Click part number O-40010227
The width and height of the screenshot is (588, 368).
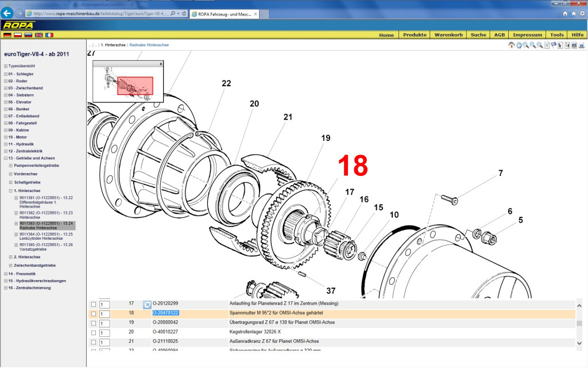coord(165,332)
